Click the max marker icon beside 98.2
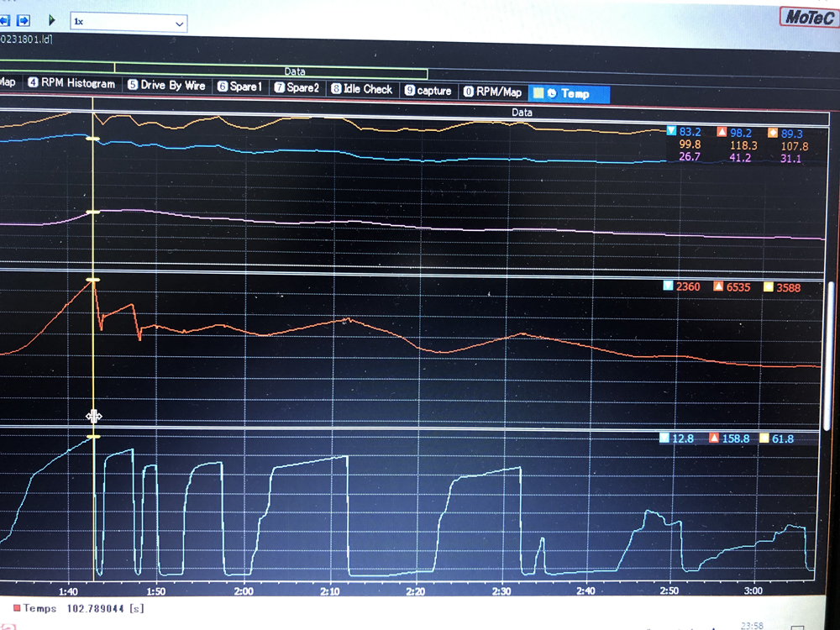The height and width of the screenshot is (630, 840). [722, 131]
